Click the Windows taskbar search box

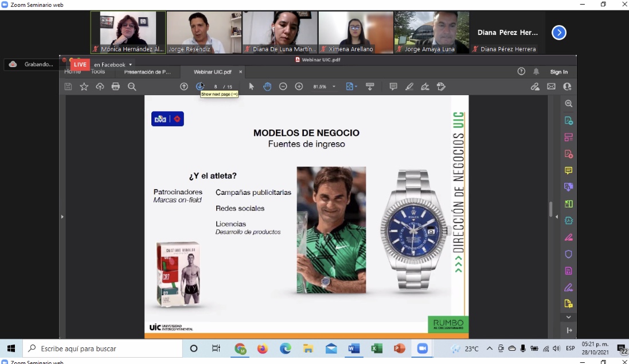(x=102, y=349)
